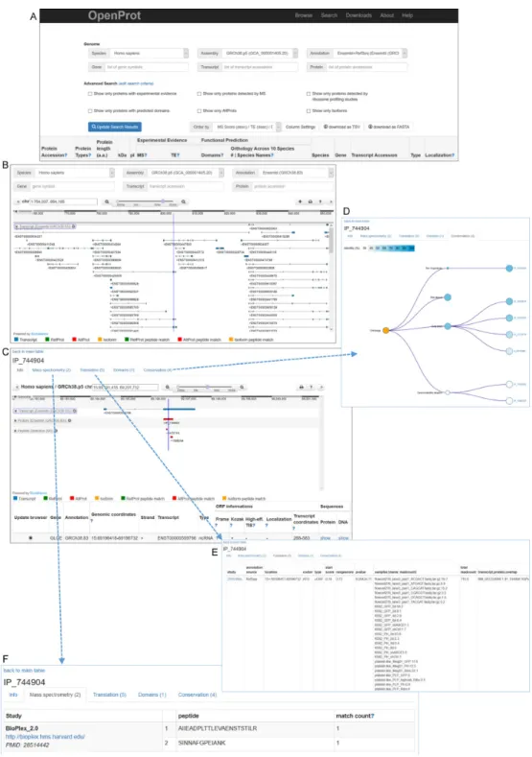Click Gene symbols input in panel A
The height and width of the screenshot is (757, 532).
coord(146,67)
